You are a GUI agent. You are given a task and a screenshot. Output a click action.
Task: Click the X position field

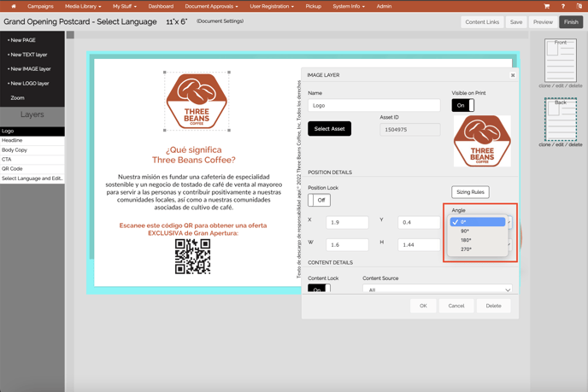point(347,223)
